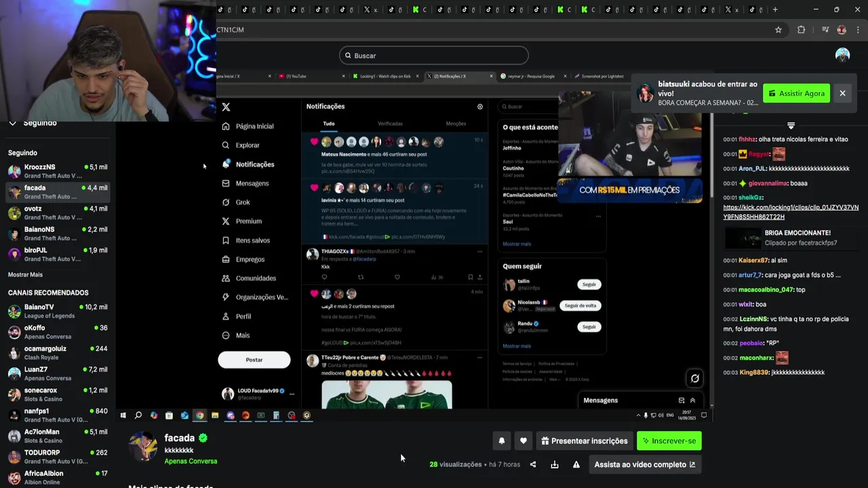Click nanfps1's avatar in recommended channels
Screen dimensions: 868x488
point(14,415)
